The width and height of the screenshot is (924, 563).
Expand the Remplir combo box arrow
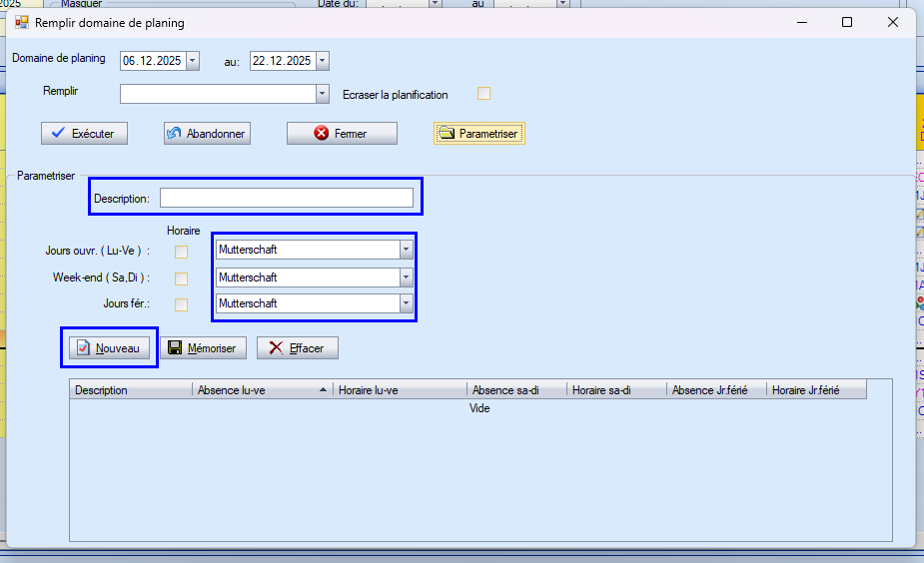coord(323,94)
